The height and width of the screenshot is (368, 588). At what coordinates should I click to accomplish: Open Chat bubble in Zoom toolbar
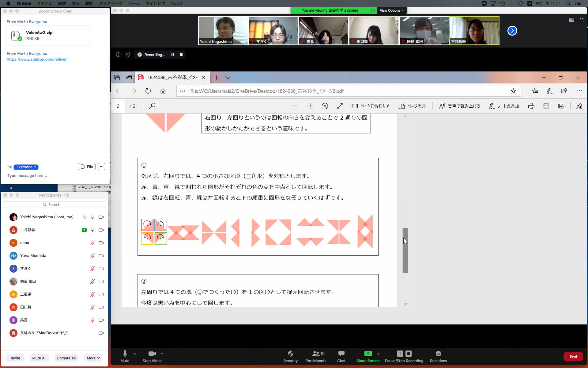click(341, 354)
